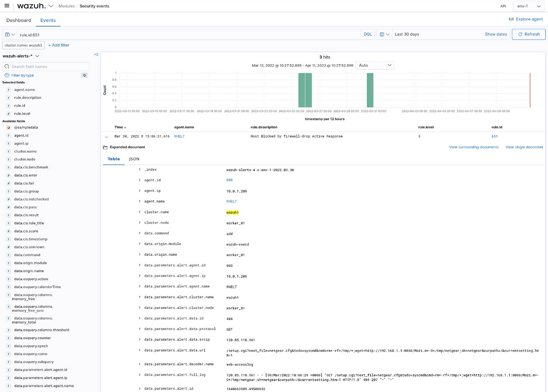This screenshot has height=392, width=548.
Task: Click the Wazuh logo
Action: (x=31, y=6)
